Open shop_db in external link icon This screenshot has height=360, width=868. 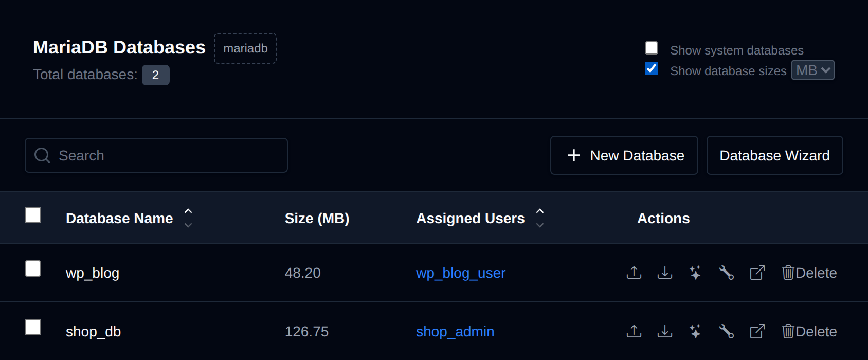(757, 331)
